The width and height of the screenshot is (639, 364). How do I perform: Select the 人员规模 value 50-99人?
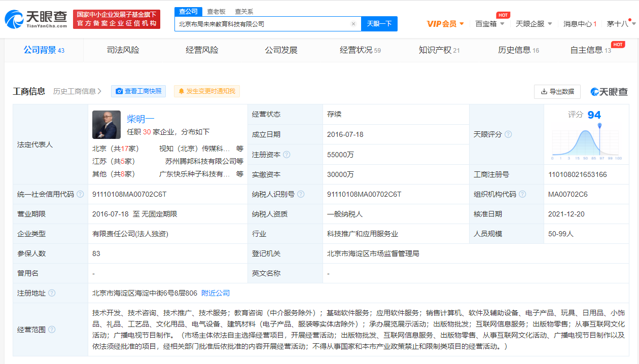(560, 234)
